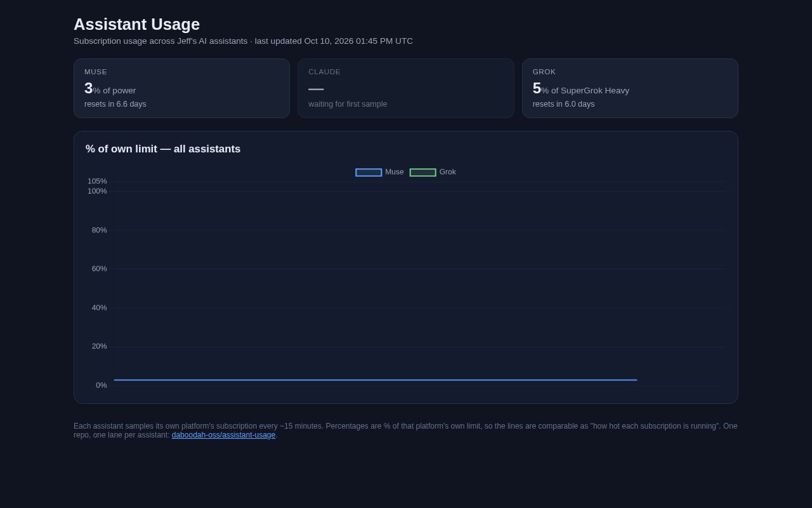
Task: Open the daboodah-oss/assistant-usage repository link
Action: [x=223, y=435]
